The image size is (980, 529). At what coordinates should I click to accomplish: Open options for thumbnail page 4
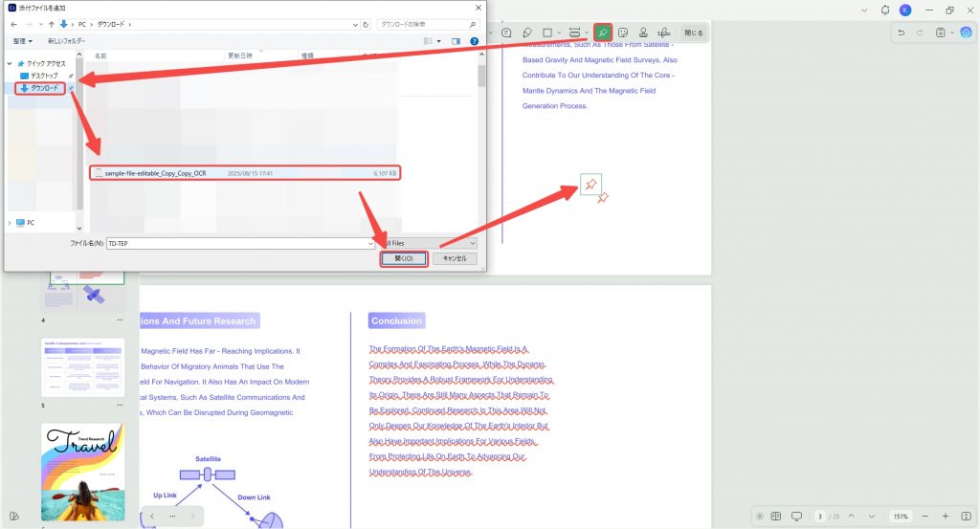(x=120, y=320)
